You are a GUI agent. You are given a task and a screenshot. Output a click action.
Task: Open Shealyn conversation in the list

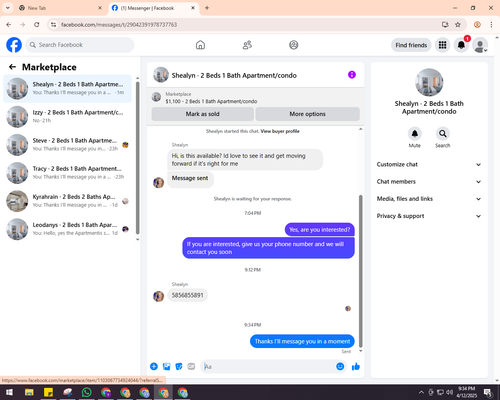pyautogui.click(x=67, y=88)
